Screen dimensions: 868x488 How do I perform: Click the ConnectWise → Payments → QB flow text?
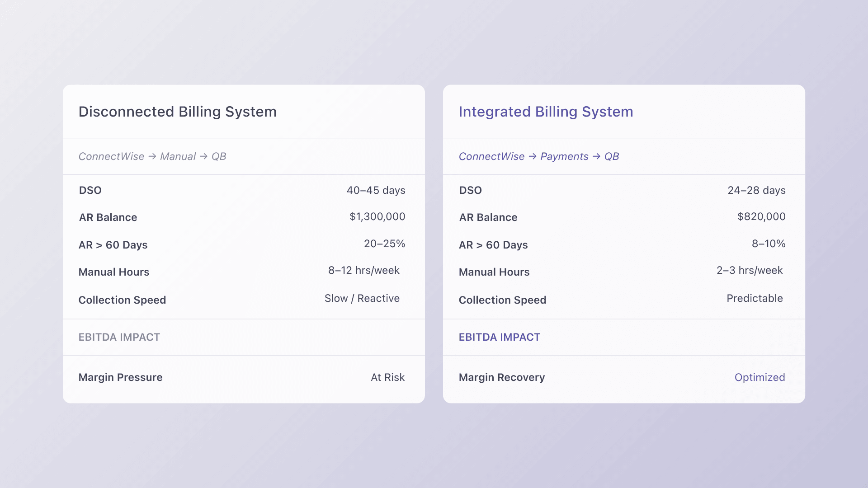pos(538,156)
